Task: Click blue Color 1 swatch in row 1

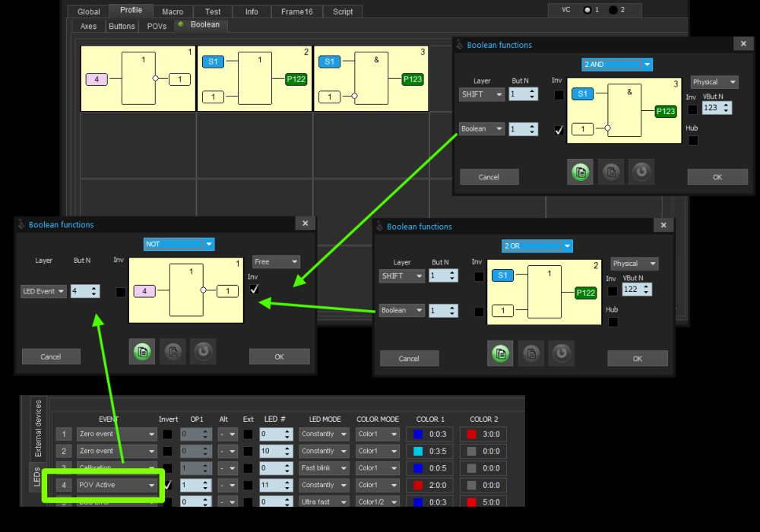Action: (x=418, y=434)
